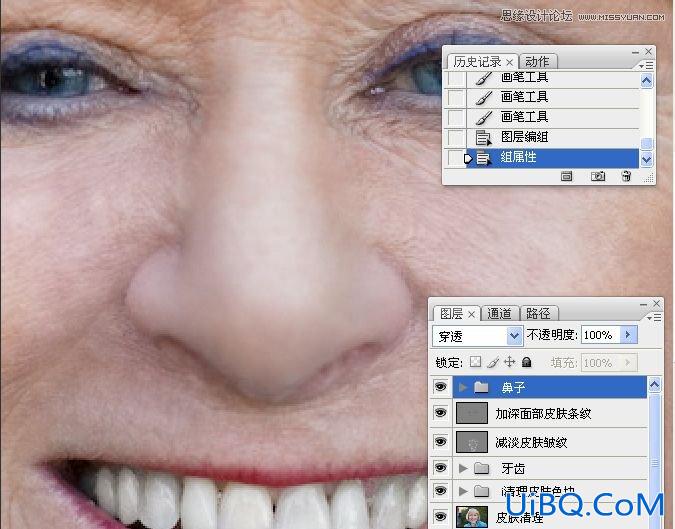Select the last 画笔工具 history state
This screenshot has height=529, width=675.
pyautogui.click(x=552, y=118)
